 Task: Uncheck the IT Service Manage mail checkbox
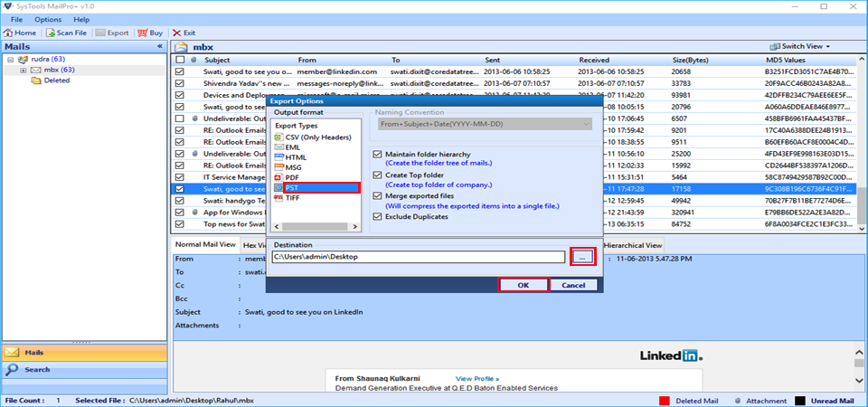[x=180, y=177]
